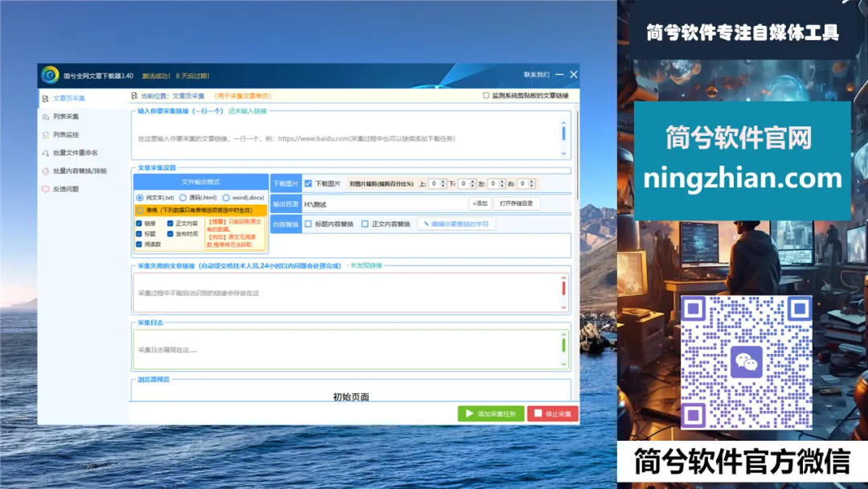This screenshot has height=489, width=868.
Task: Click the WeChat QR code image
Action: [x=746, y=363]
